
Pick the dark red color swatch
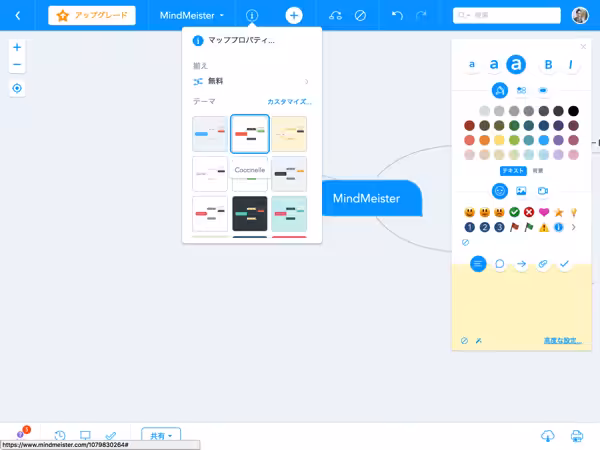click(469, 126)
